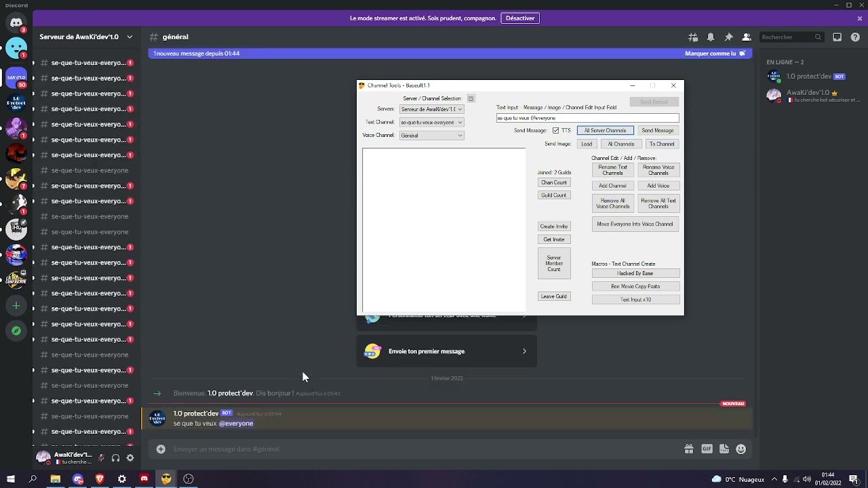The image size is (868, 488).
Task: Click Rename Text Channels
Action: pyautogui.click(x=612, y=169)
